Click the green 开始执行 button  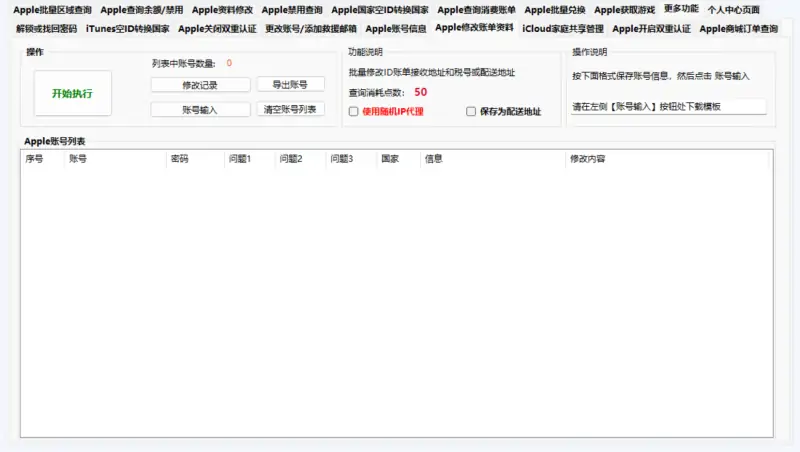click(x=73, y=93)
